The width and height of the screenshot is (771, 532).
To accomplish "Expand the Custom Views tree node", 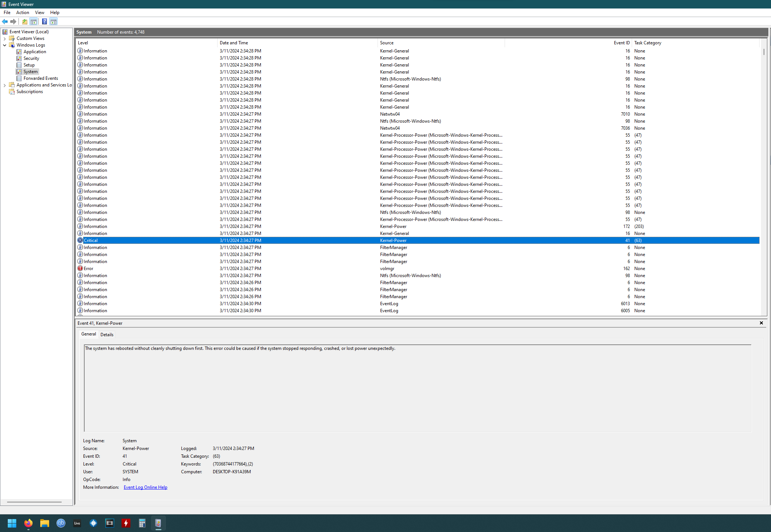I will pyautogui.click(x=4, y=38).
